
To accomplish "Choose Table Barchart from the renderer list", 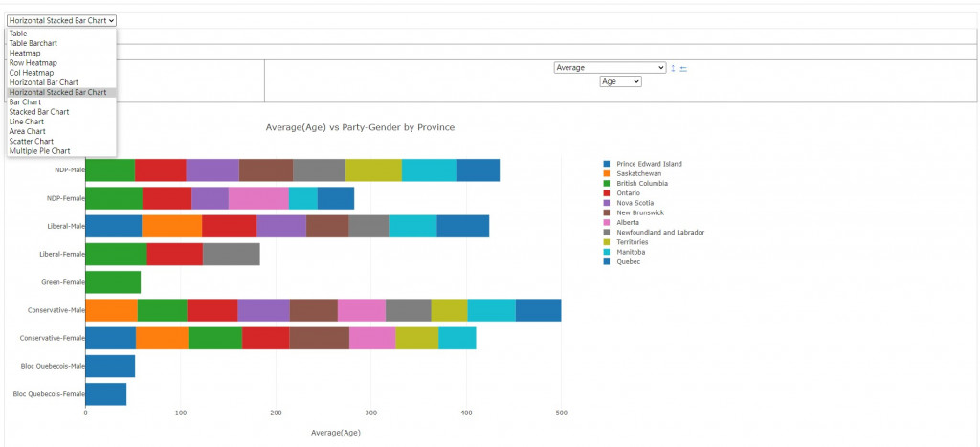I will click(61, 43).
